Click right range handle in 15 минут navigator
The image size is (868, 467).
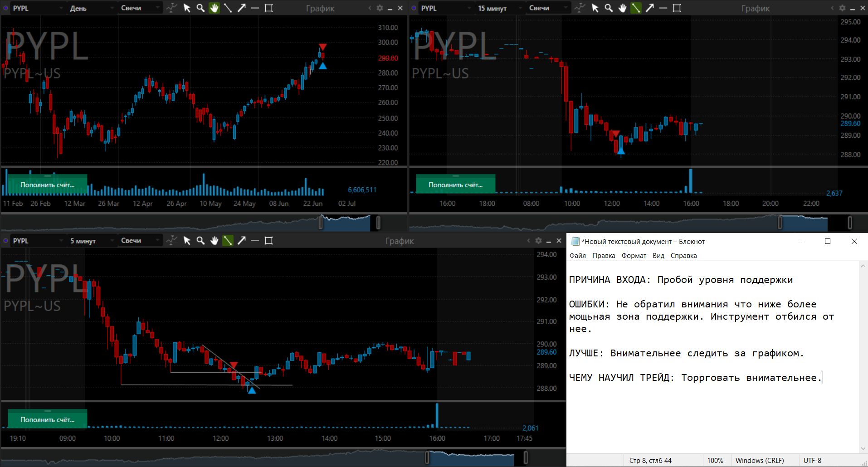point(849,222)
